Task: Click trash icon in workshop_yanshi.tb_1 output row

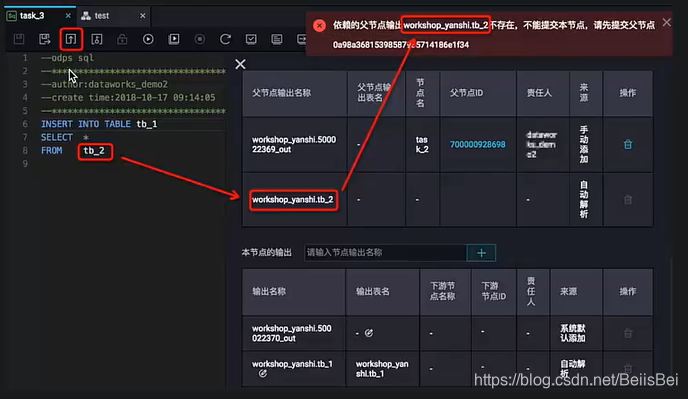Action: (628, 369)
